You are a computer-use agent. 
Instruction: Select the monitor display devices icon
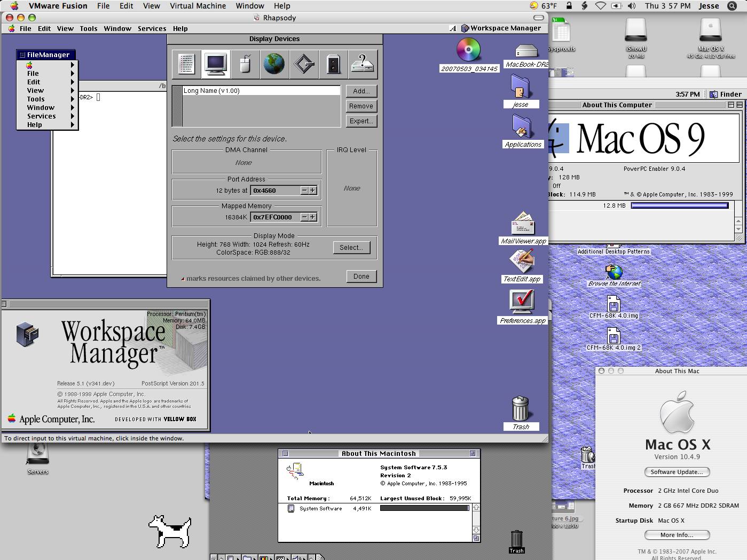point(216,64)
